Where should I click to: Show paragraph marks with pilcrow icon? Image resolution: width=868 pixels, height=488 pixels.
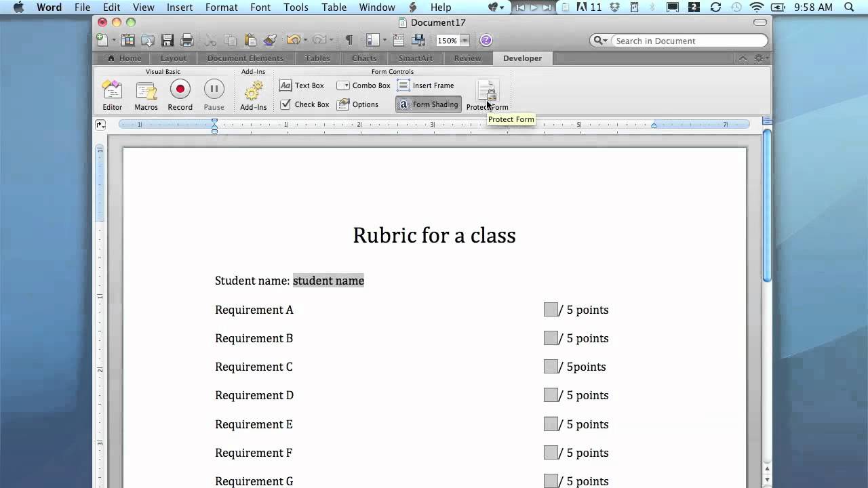[349, 40]
